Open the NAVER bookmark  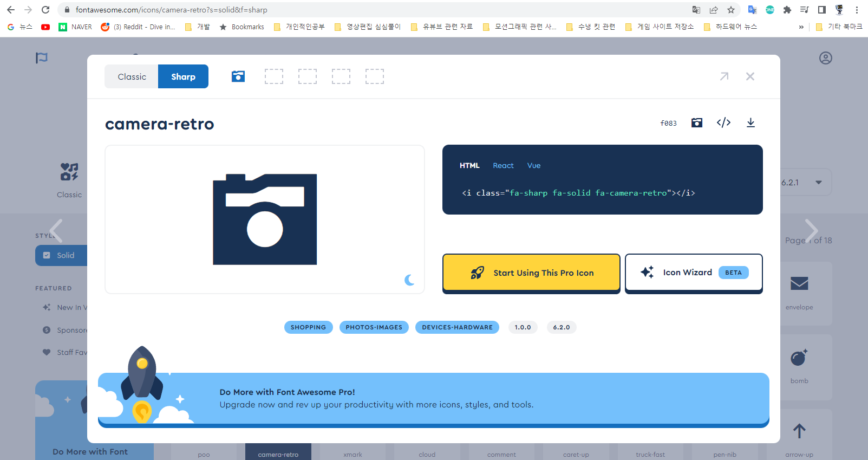point(75,27)
